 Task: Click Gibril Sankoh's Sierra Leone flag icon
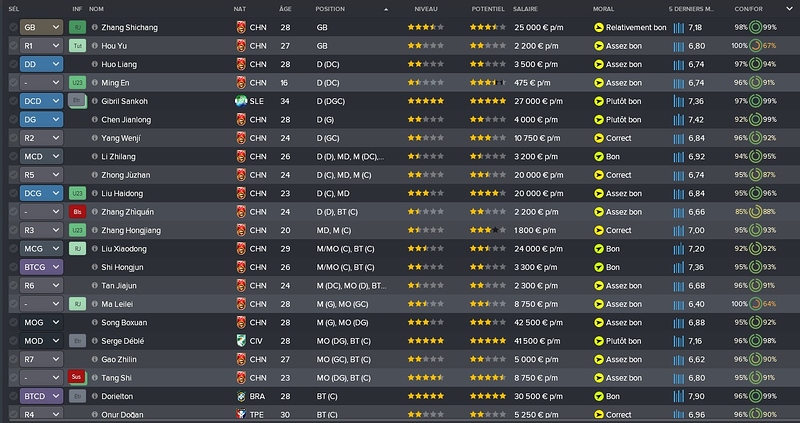click(241, 101)
